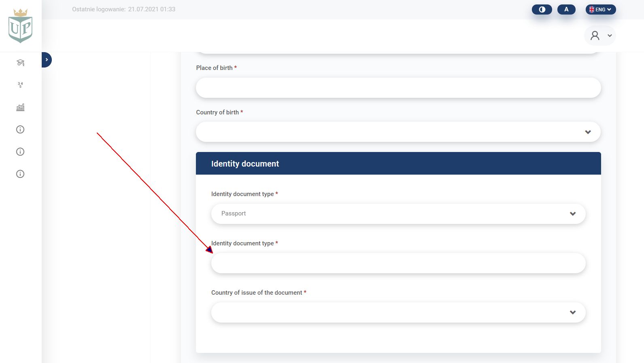The width and height of the screenshot is (644, 363).
Task: Click the 3 4 5 numbers sidebar icon
Action: pyautogui.click(x=20, y=85)
